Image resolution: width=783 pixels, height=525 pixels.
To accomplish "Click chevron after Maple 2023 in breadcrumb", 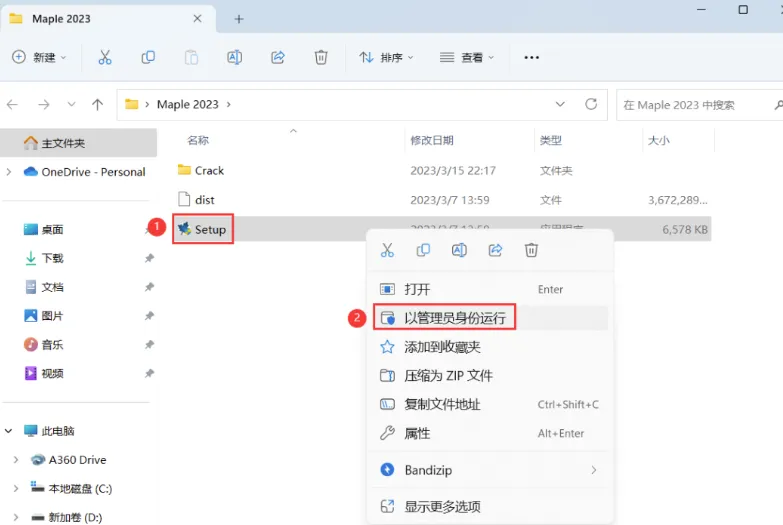I will coord(229,104).
